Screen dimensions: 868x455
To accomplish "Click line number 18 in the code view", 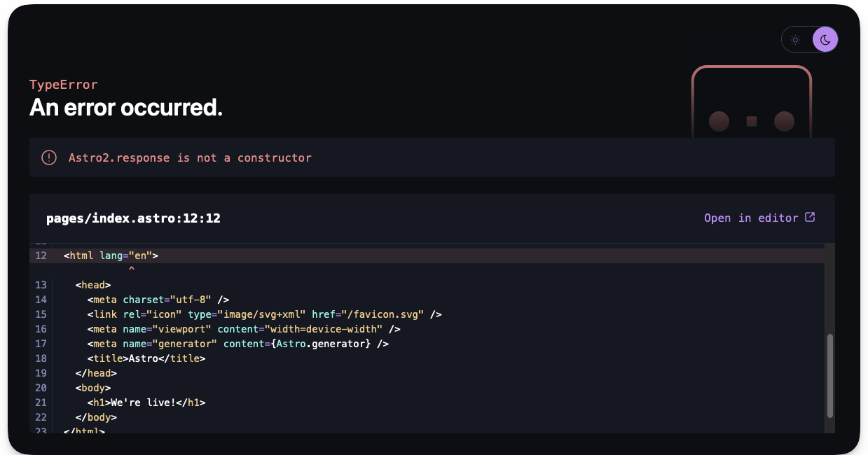I will click(x=40, y=358).
